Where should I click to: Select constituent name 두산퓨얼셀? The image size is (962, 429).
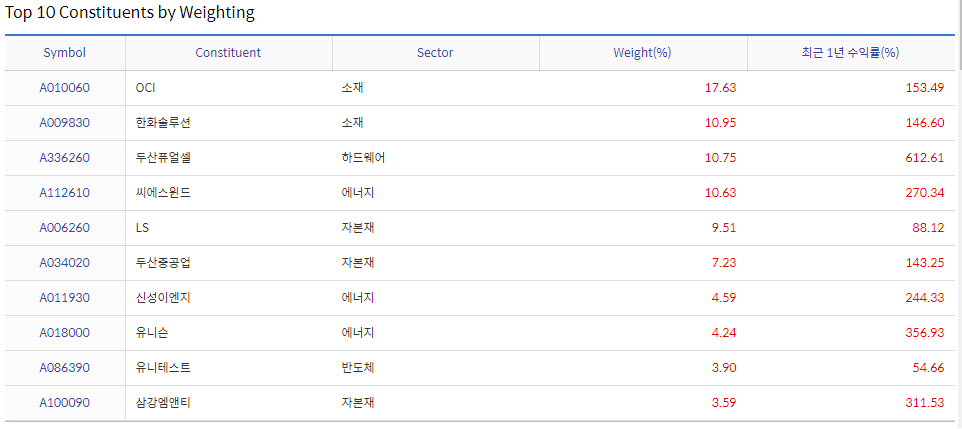click(x=163, y=158)
